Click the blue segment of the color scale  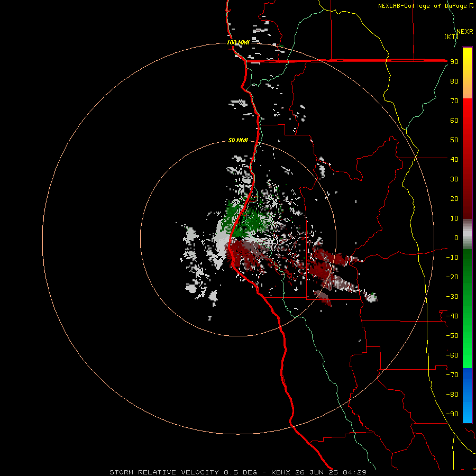[467, 396]
